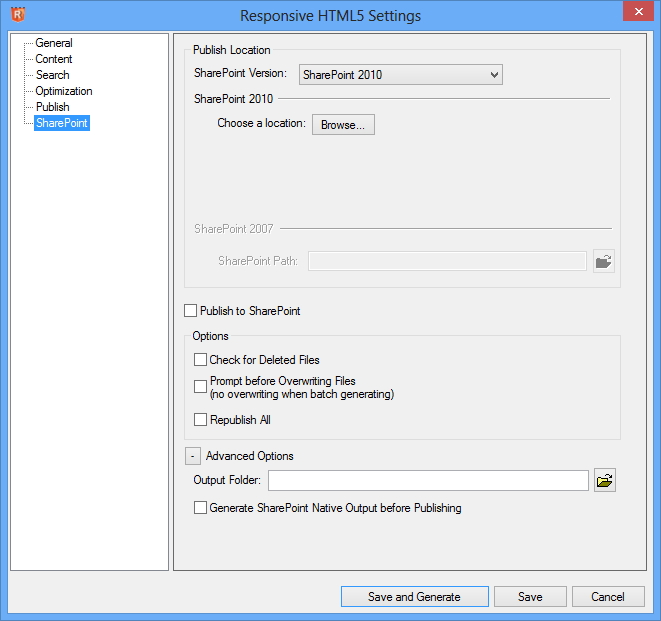Image resolution: width=661 pixels, height=621 pixels.
Task: Cancel the settings dialog
Action: (608, 597)
